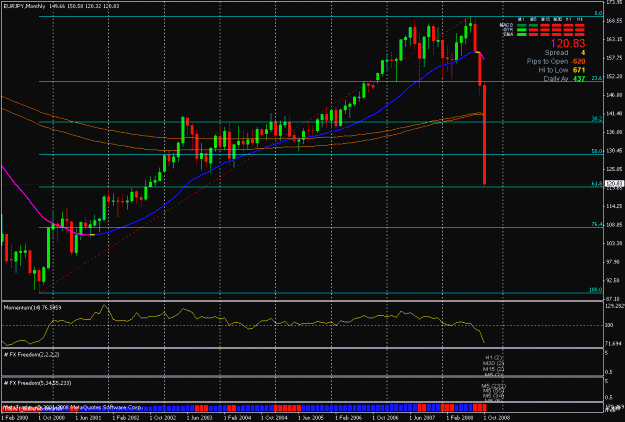Select the tall red final monthly candle
This screenshot has height=422, width=625.
pyautogui.click(x=485, y=135)
